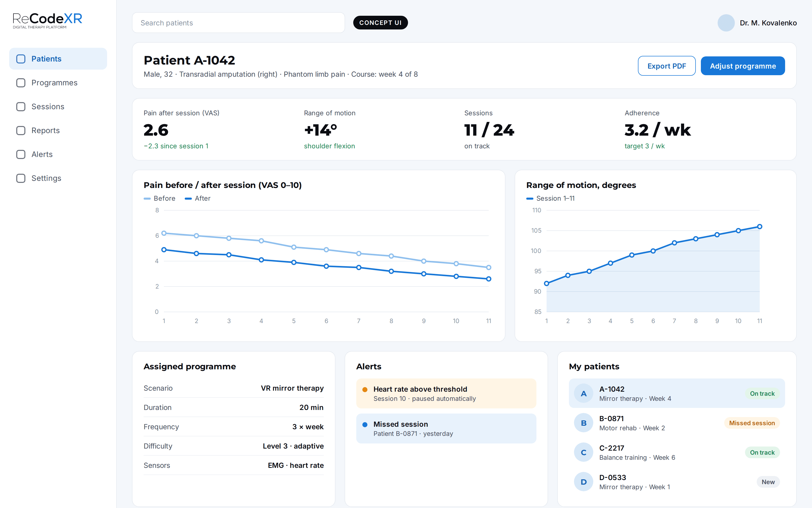Image resolution: width=812 pixels, height=508 pixels.
Task: Click the New badge for D-0533
Action: coord(768,482)
